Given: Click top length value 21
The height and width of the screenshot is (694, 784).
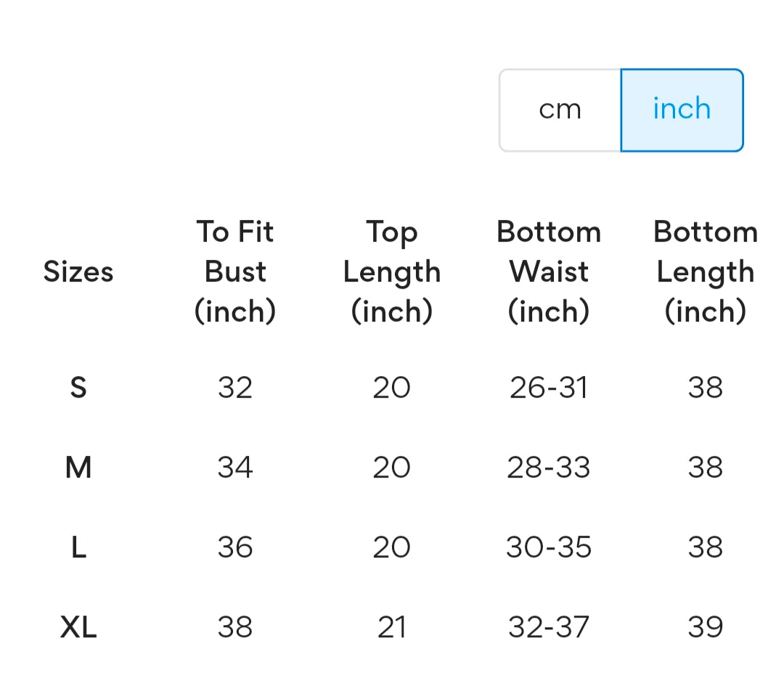Looking at the screenshot, I should point(392,627).
